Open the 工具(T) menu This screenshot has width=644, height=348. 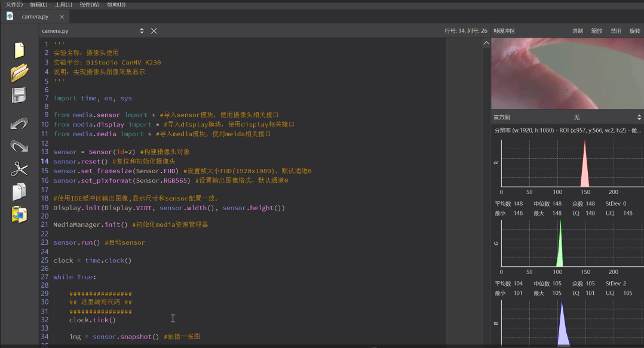pos(63,5)
